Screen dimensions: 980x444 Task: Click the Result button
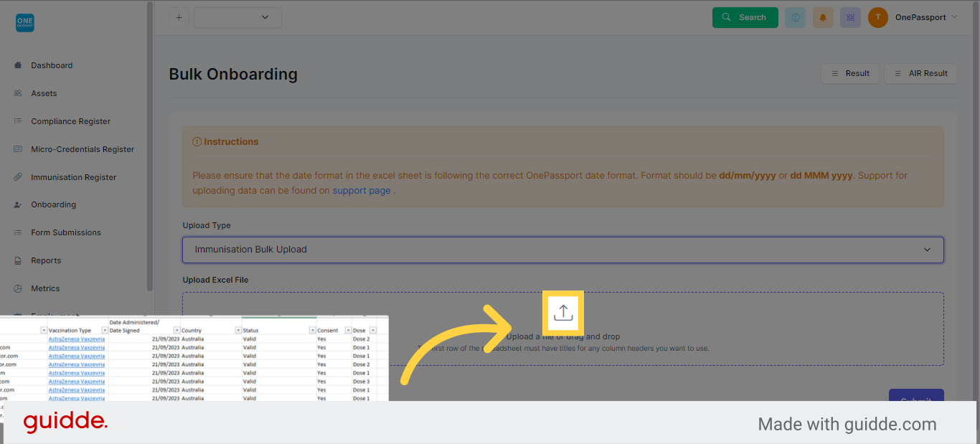[850, 73]
